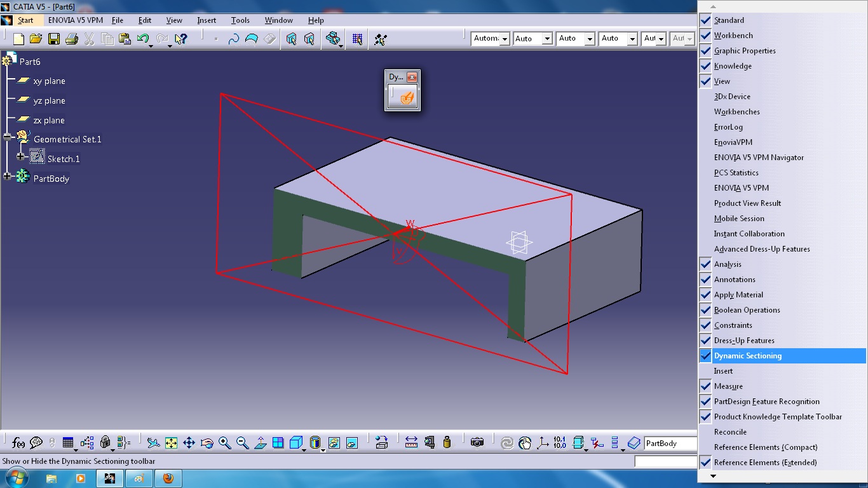Screen dimensions: 868x488
Task: Toggle the Graphic Properties toolbar
Action: 782,51
